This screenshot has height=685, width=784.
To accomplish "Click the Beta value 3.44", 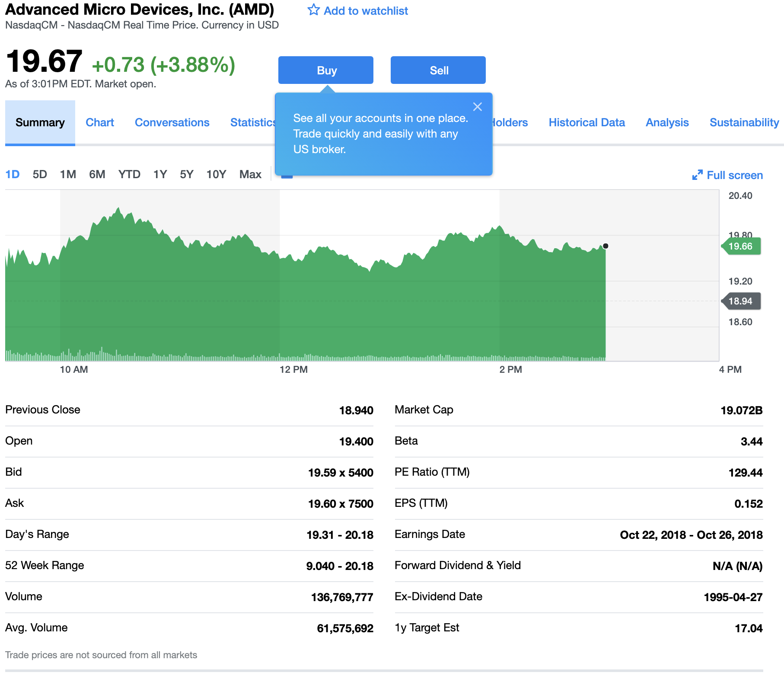I will [x=752, y=442].
